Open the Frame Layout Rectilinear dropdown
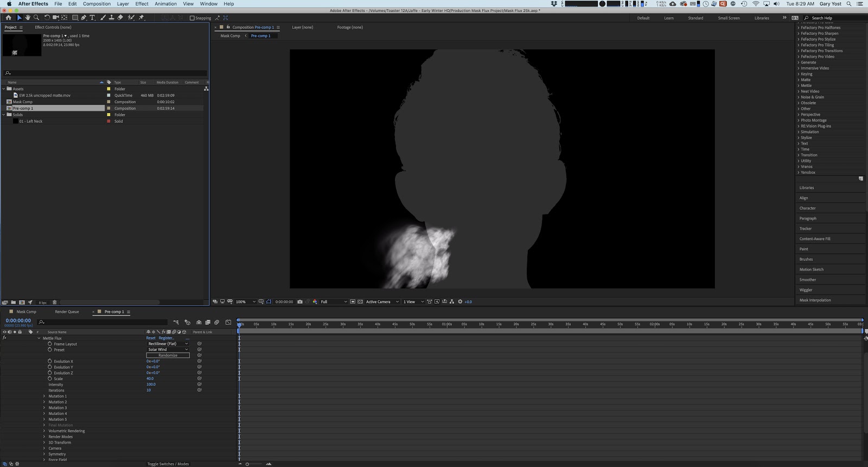The image size is (868, 467). pos(168,344)
